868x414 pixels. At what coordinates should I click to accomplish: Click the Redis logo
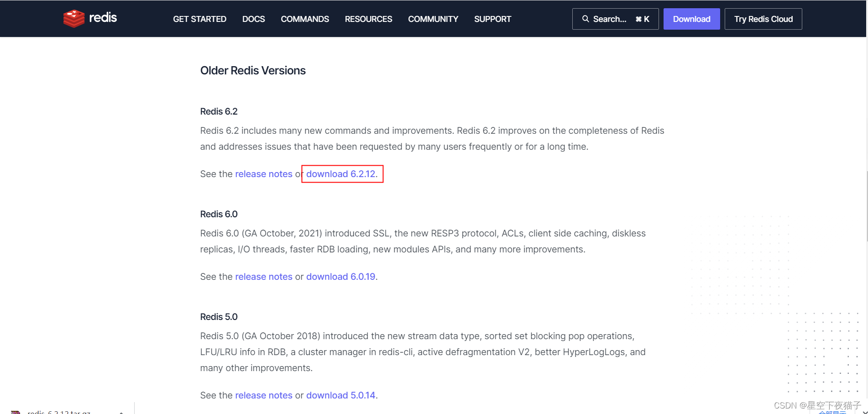click(90, 18)
